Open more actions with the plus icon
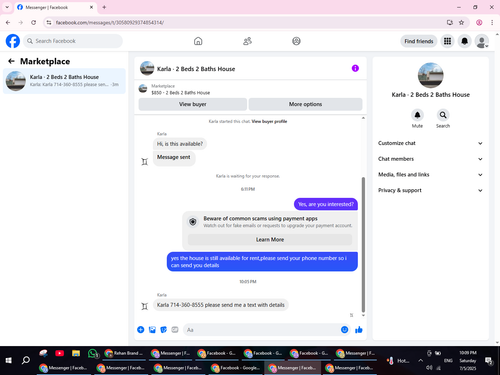 (x=141, y=330)
